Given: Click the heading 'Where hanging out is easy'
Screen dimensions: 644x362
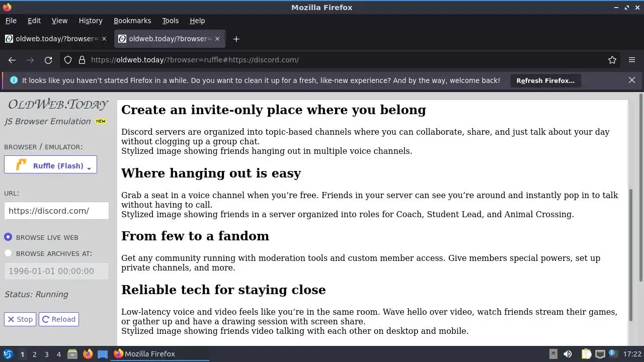Looking at the screenshot, I should pos(211,173).
